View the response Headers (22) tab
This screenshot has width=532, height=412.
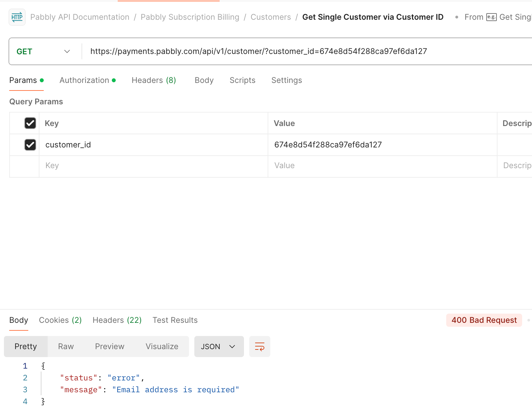[117, 320]
